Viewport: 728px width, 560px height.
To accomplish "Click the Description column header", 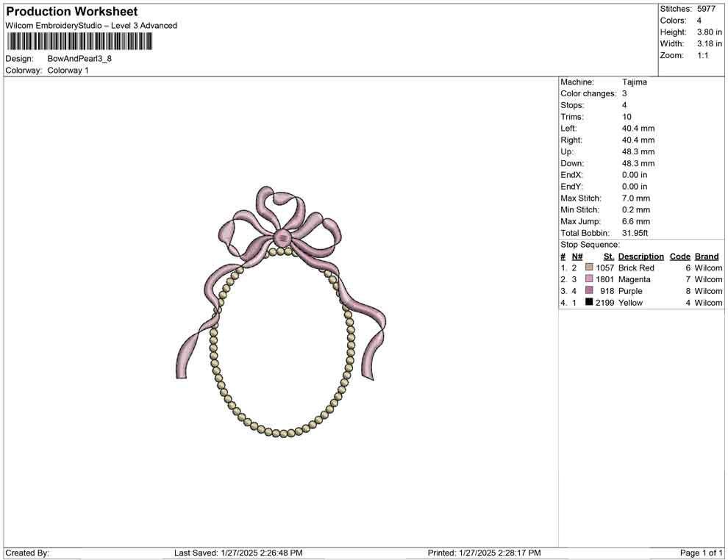I will 641,256.
